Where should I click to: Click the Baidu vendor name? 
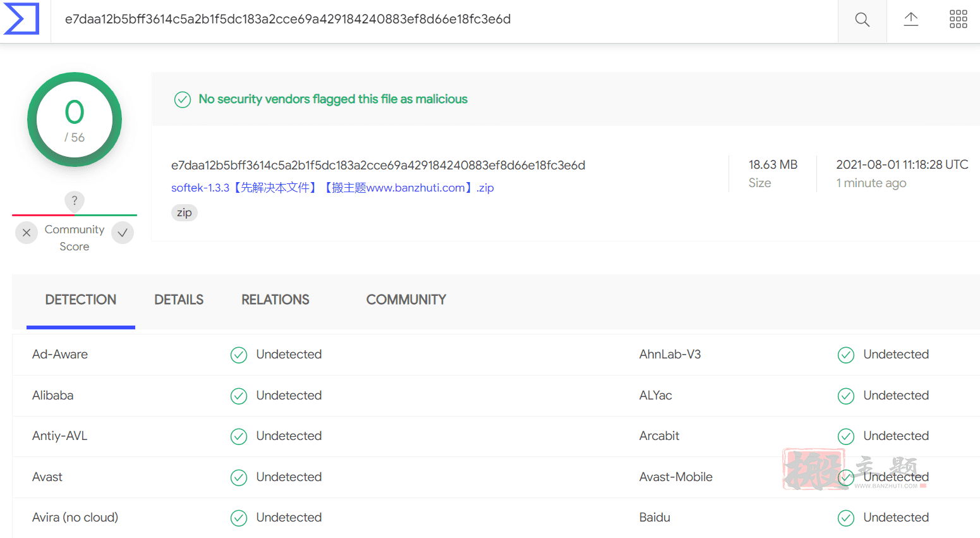tap(655, 518)
